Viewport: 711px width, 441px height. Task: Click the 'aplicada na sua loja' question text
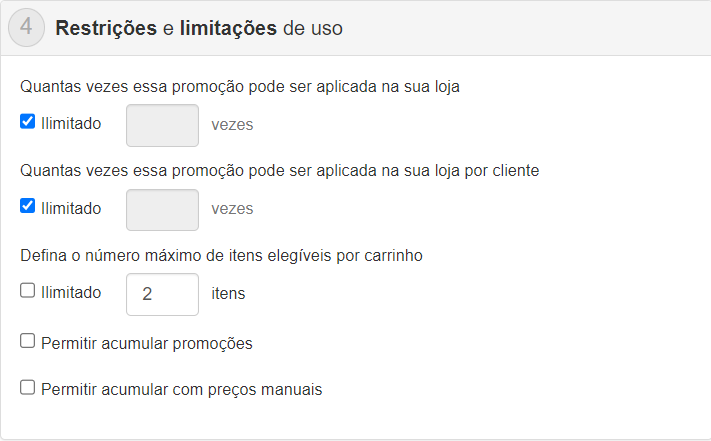246,86
